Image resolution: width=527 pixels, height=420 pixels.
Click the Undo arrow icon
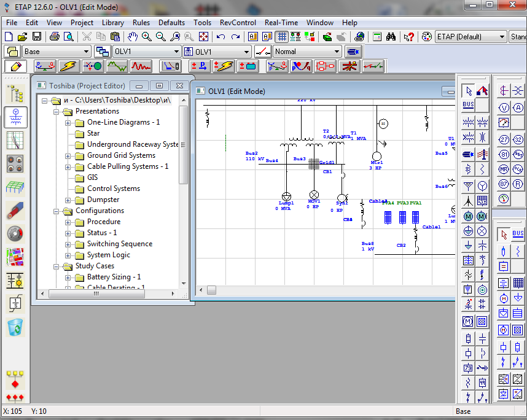[221, 37]
